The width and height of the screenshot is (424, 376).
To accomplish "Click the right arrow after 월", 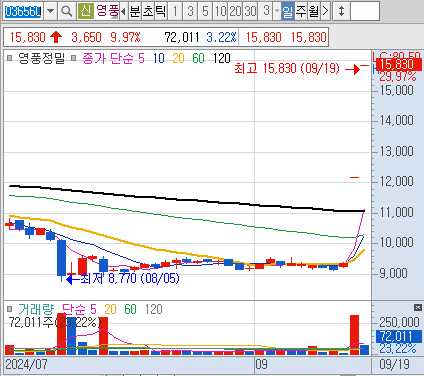I will coord(326,12).
